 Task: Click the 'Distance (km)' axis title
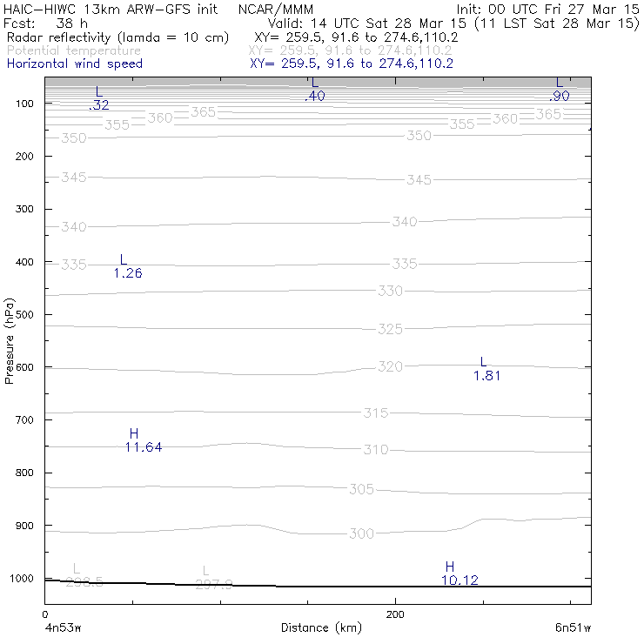click(322, 627)
